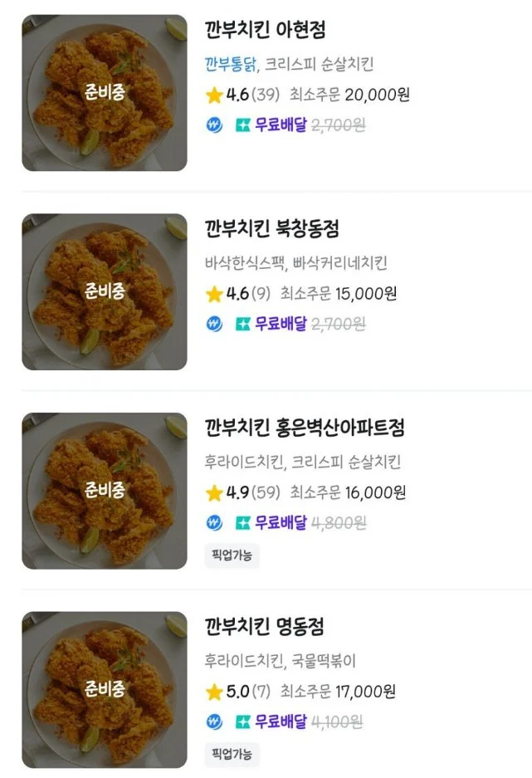Click the 픽업가능 tag under 홍은벽산아파트점
This screenshot has width=532, height=778.
pyautogui.click(x=232, y=556)
